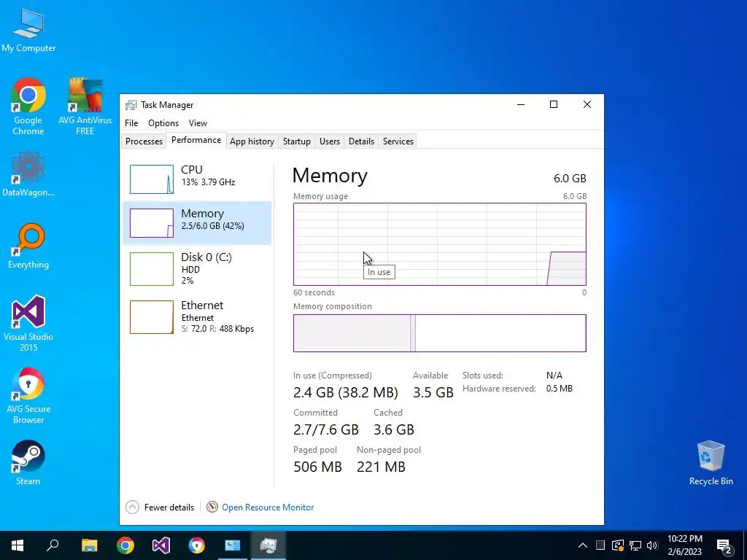Switch to the Details tab
Image resolution: width=747 pixels, height=560 pixels.
(361, 141)
